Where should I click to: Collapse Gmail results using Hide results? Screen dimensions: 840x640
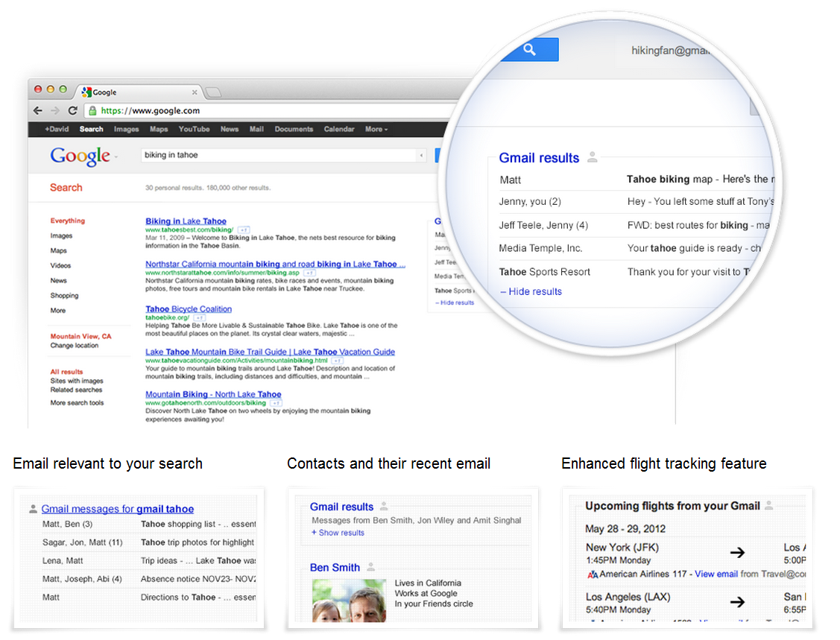point(531,291)
